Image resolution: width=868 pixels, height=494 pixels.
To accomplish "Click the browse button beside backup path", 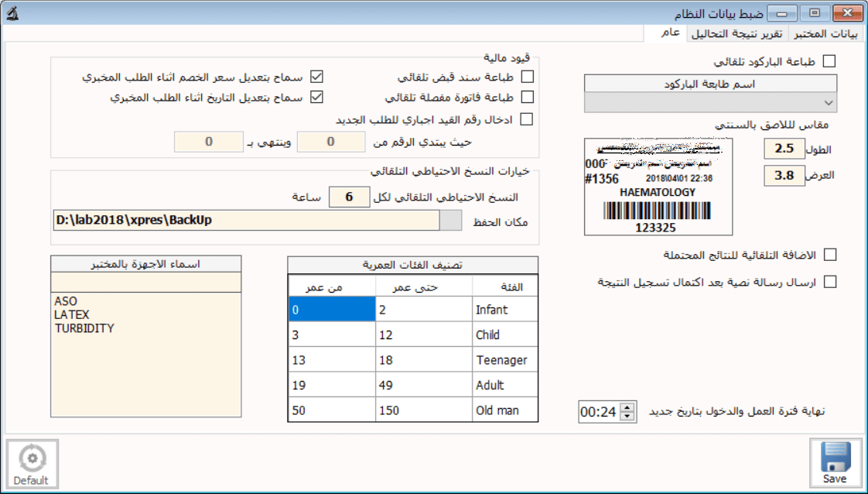I will click(x=449, y=220).
